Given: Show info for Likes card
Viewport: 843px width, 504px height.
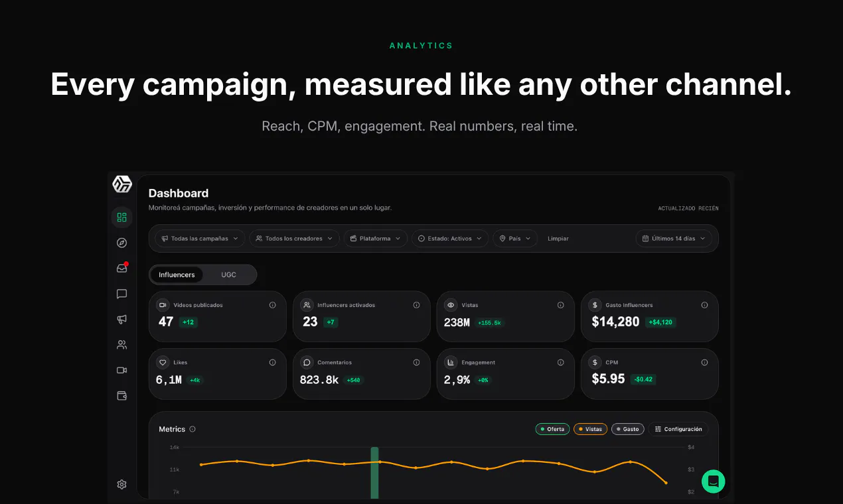Looking at the screenshot, I should [273, 363].
